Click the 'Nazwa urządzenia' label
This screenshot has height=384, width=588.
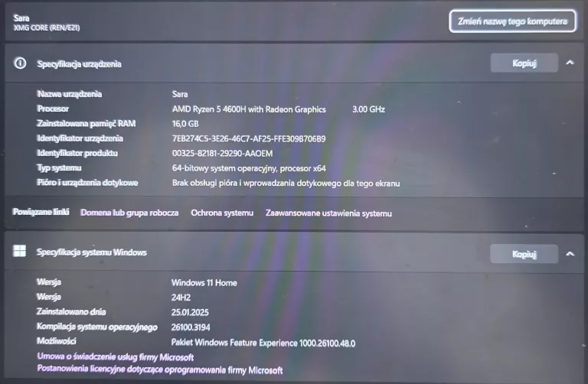click(70, 94)
